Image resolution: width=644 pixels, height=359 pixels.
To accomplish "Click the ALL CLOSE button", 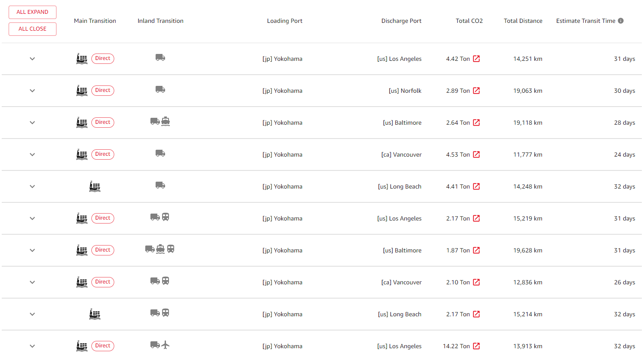I will pos(32,29).
